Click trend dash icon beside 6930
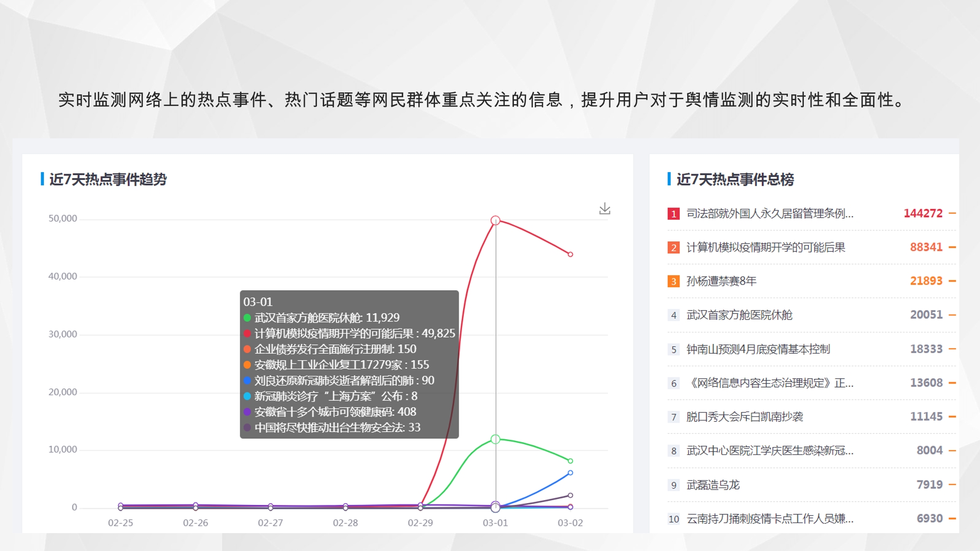 click(x=952, y=519)
